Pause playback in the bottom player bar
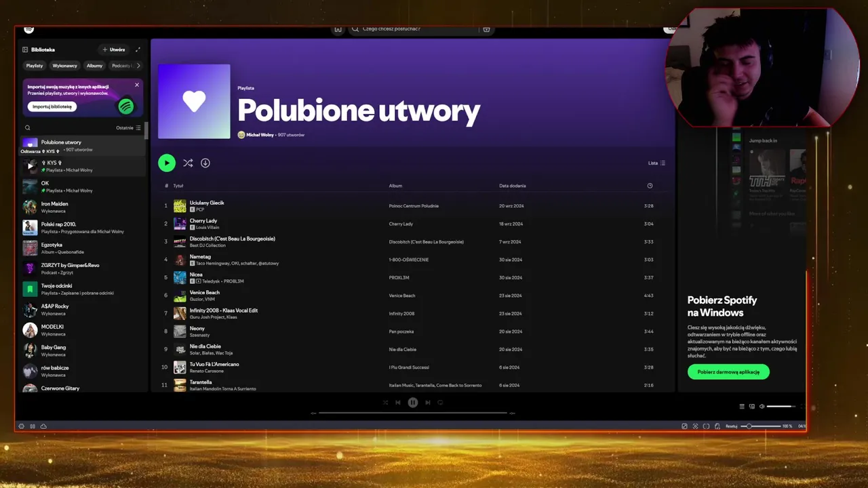The width and height of the screenshot is (868, 488). click(412, 403)
